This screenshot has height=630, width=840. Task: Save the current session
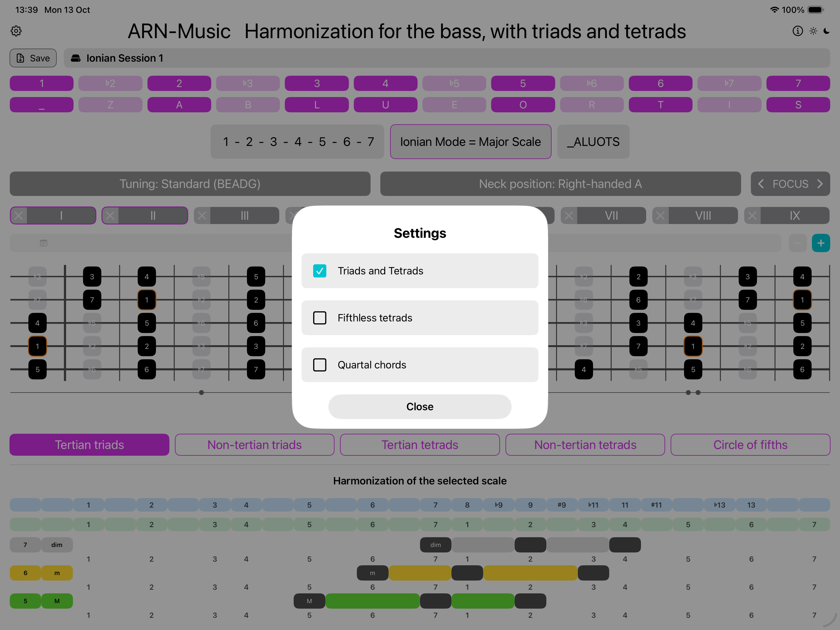click(33, 58)
